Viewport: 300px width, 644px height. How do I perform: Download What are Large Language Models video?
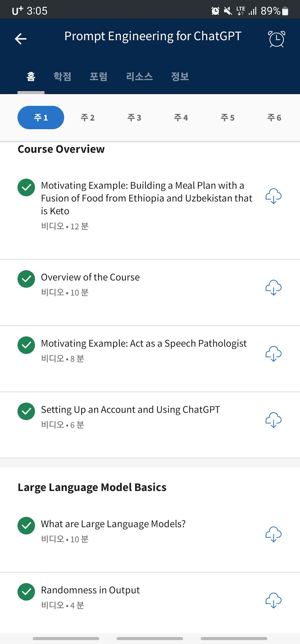pyautogui.click(x=273, y=534)
